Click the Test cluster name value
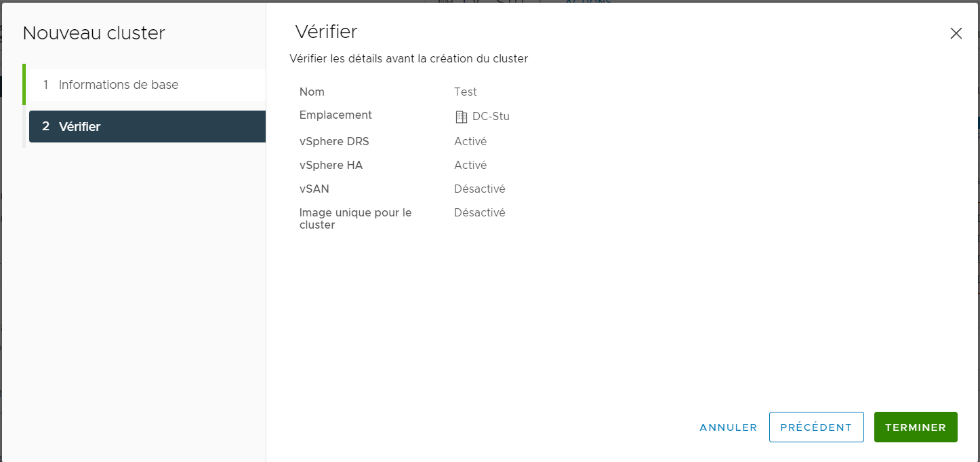Image resolution: width=980 pixels, height=462 pixels. 466,92
